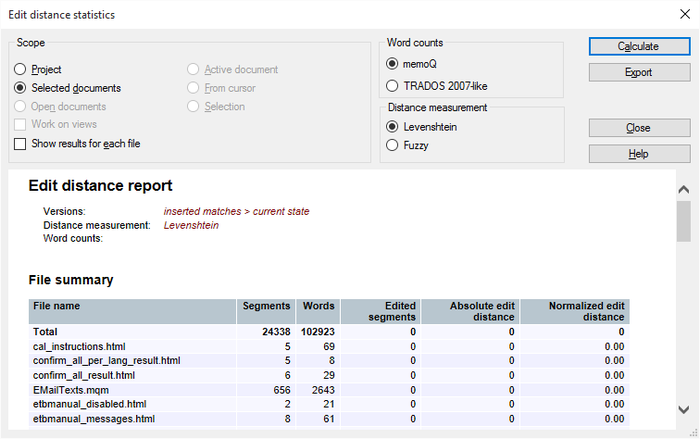Screen dimensions: 700x439
Task: Choose Fuzzy distance measurement
Action: pos(392,146)
